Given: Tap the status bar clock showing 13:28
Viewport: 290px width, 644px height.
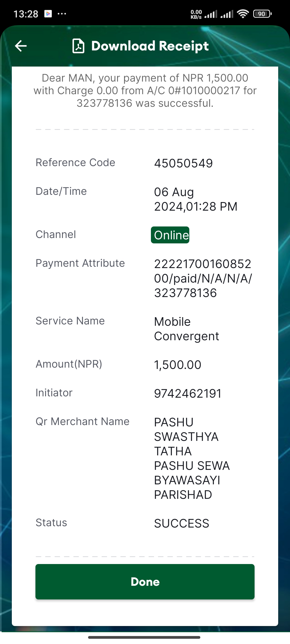Looking at the screenshot, I should [26, 14].
